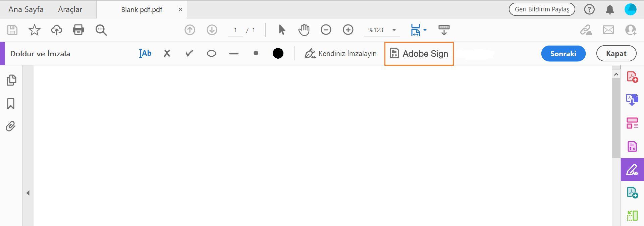The image size is (644, 226).
Task: Open the %123 zoom level dropdown
Action: point(382,30)
